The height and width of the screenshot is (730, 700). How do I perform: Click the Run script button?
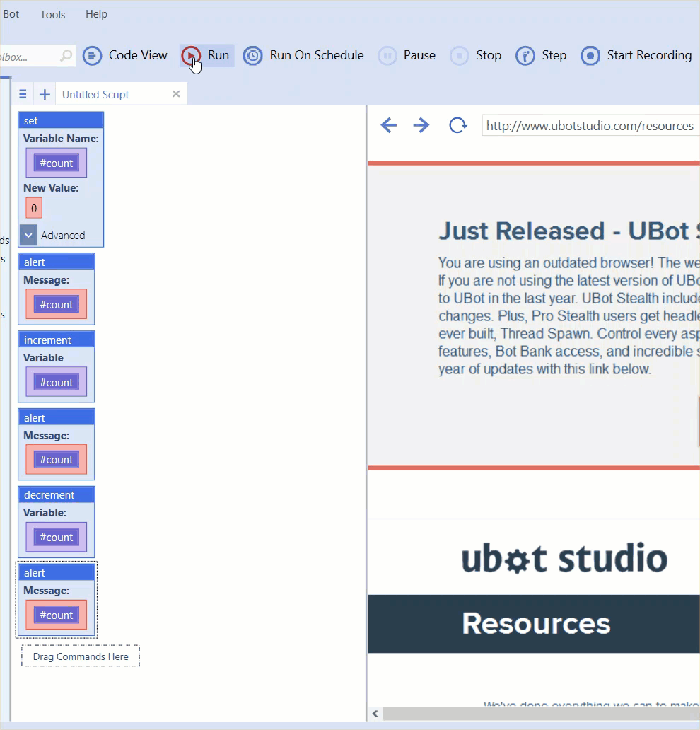tap(206, 55)
